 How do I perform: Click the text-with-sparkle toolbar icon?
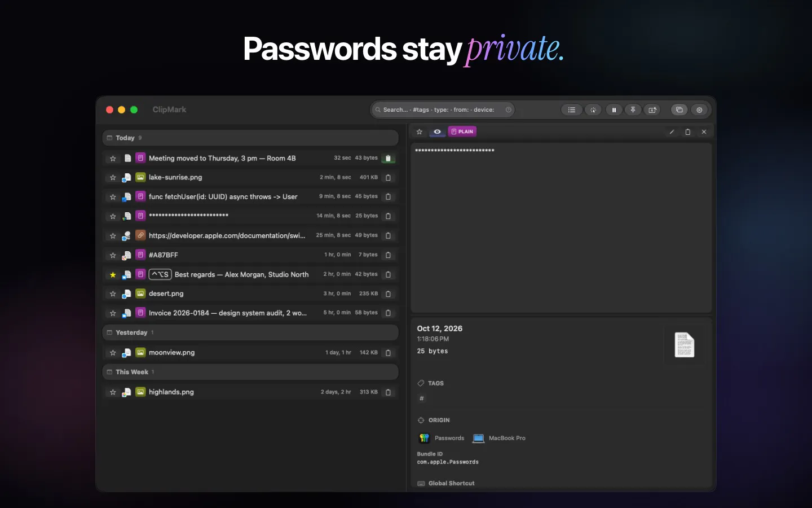click(x=652, y=110)
